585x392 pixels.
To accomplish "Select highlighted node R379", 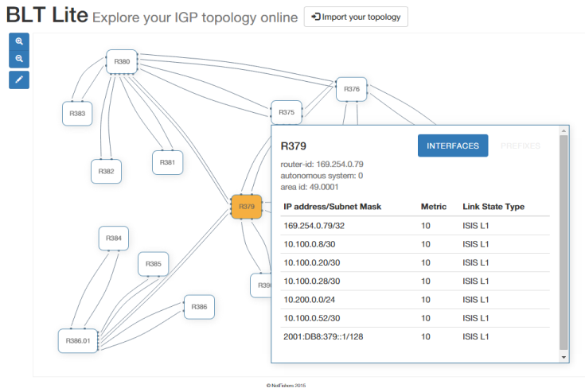I will [x=247, y=207].
